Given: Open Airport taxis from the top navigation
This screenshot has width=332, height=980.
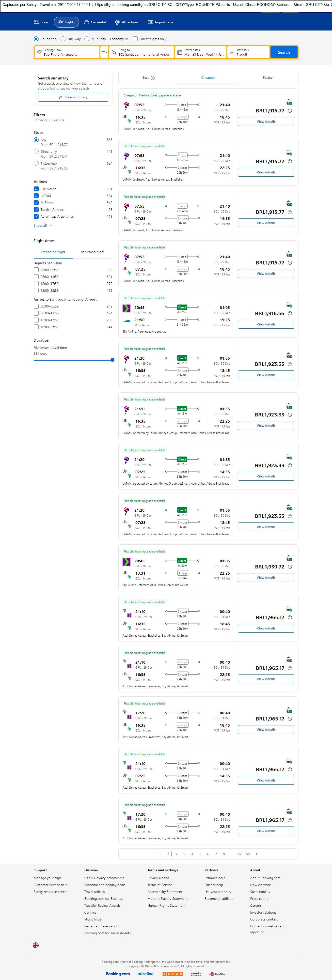Looking at the screenshot, I should 160,22.
